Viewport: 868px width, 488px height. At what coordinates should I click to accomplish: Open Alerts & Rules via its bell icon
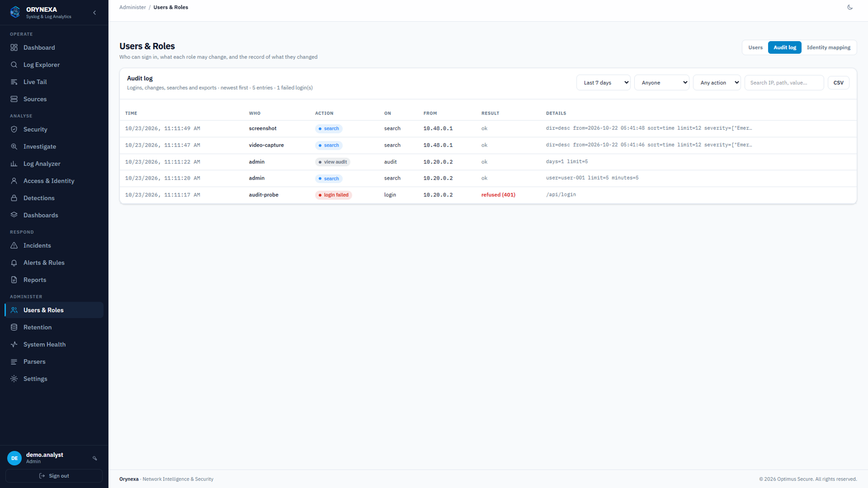[14, 262]
